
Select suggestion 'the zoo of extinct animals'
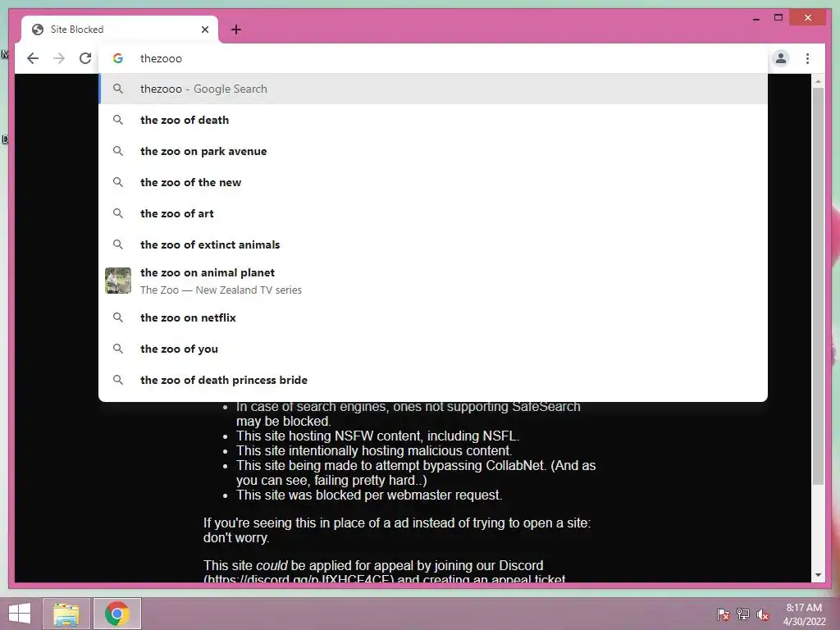(433, 244)
